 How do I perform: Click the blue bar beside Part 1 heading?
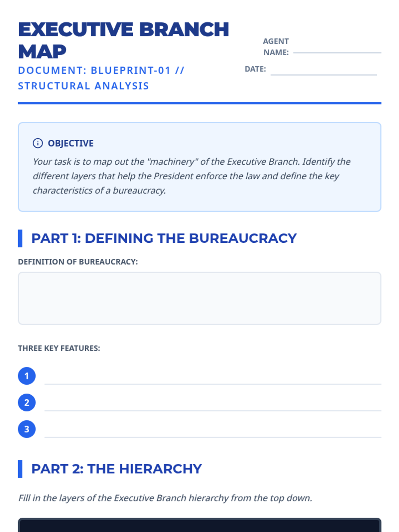[20, 238]
